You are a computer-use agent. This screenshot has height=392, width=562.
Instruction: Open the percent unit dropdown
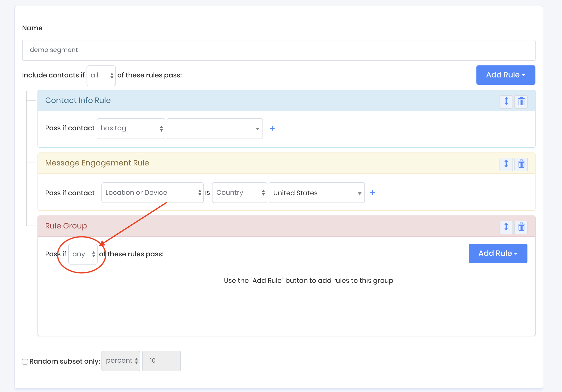click(x=121, y=361)
